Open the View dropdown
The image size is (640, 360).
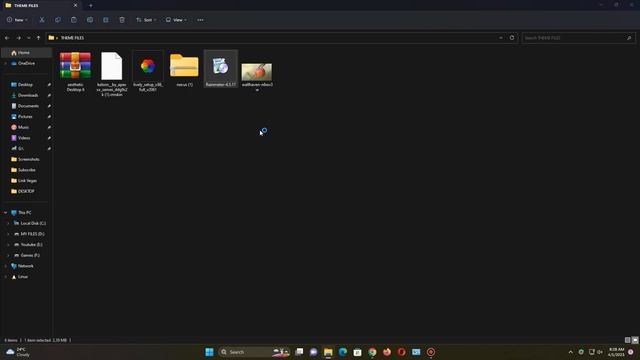pos(176,20)
